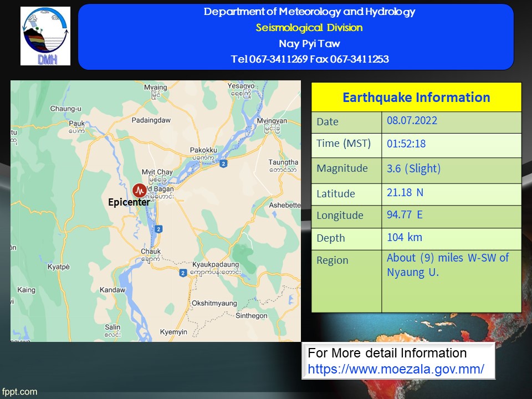Select the Tel and Fax number line
This screenshot has height=399, width=532.
(x=310, y=59)
